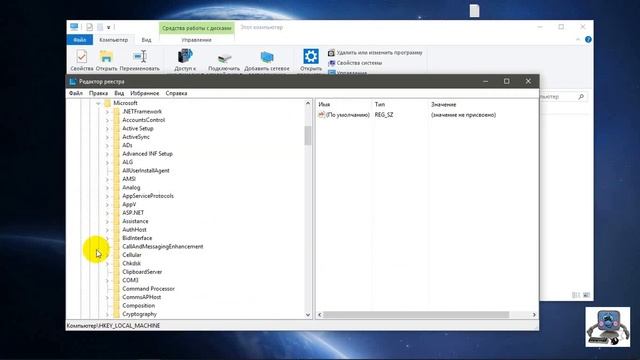Select the AuthHost key
The image size is (640, 360).
pyautogui.click(x=134, y=230)
